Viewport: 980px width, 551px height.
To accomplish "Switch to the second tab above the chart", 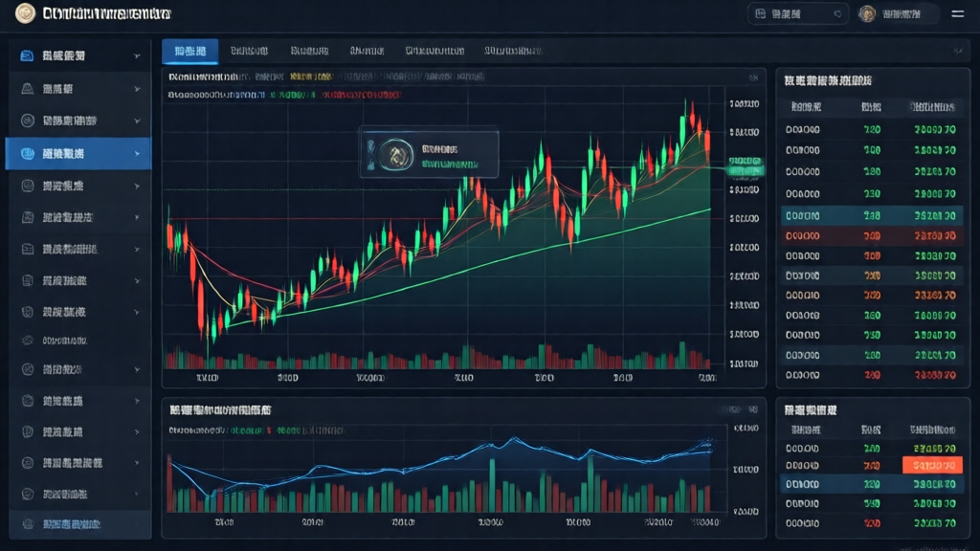I will [249, 52].
